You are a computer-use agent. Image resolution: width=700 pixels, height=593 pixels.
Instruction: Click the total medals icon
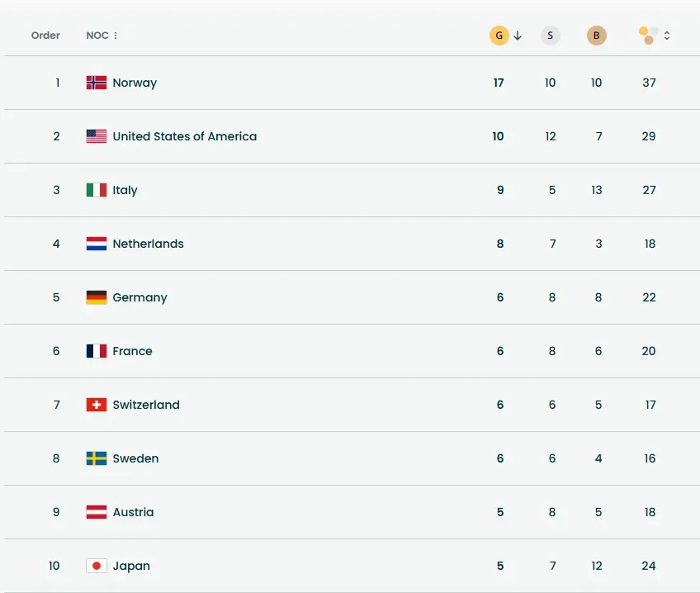[648, 36]
